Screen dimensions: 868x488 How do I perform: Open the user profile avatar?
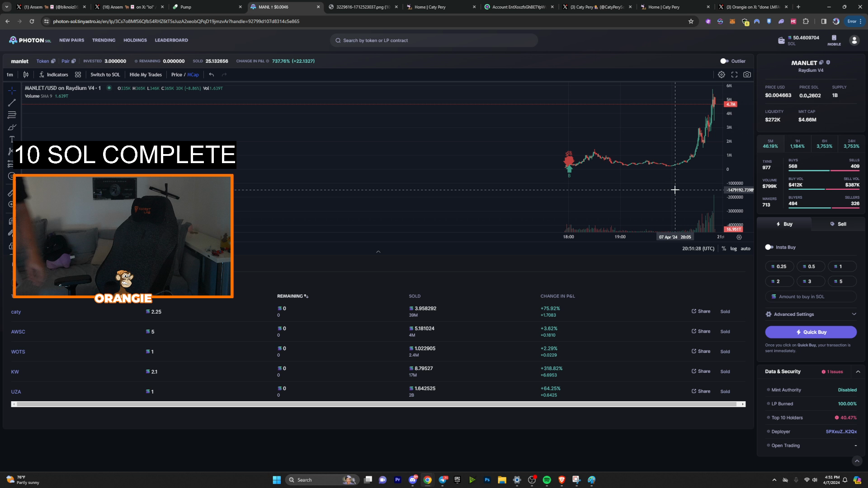[x=854, y=40]
